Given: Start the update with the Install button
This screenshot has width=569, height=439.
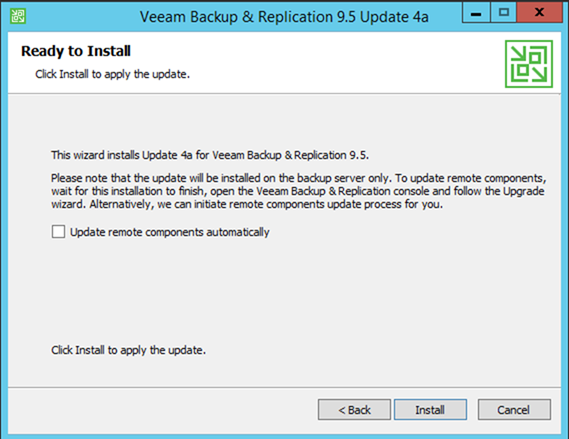Looking at the screenshot, I should click(x=430, y=410).
